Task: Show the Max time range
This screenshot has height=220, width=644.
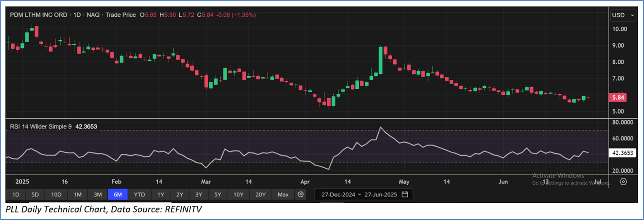Action: 283,194
